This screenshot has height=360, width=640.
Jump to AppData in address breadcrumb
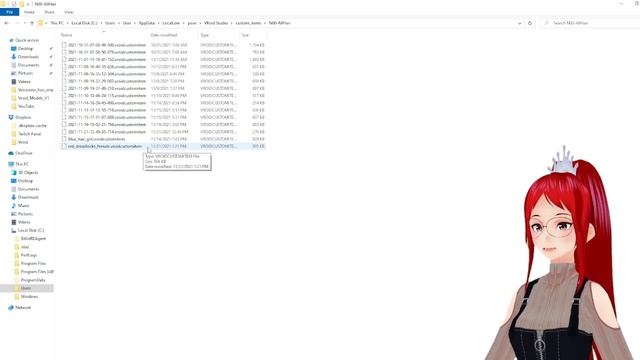147,23
